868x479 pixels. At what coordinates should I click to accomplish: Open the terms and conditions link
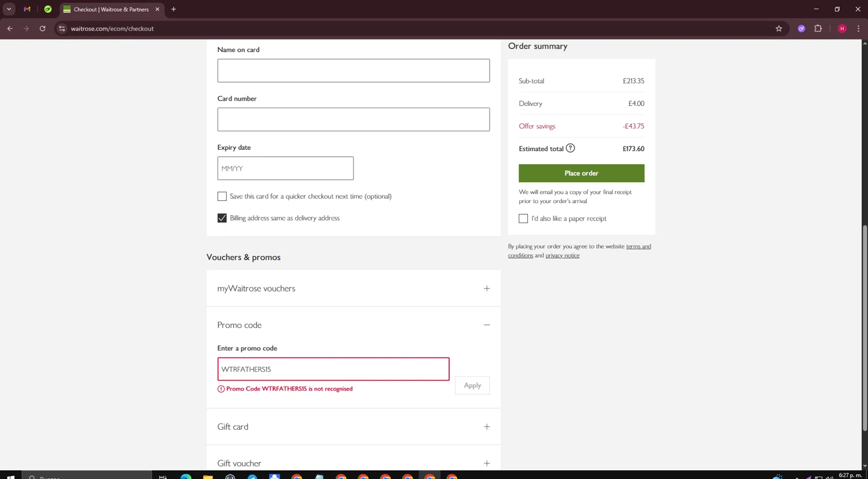(638, 246)
